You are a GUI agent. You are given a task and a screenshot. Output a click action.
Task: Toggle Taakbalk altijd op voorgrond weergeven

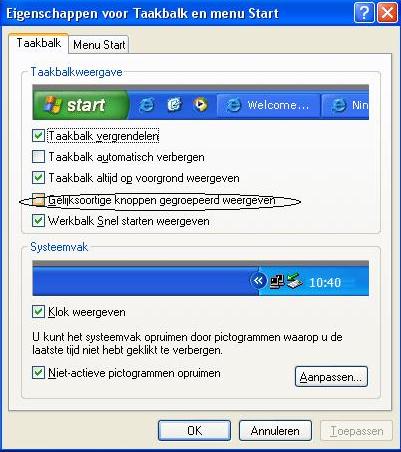click(x=38, y=178)
